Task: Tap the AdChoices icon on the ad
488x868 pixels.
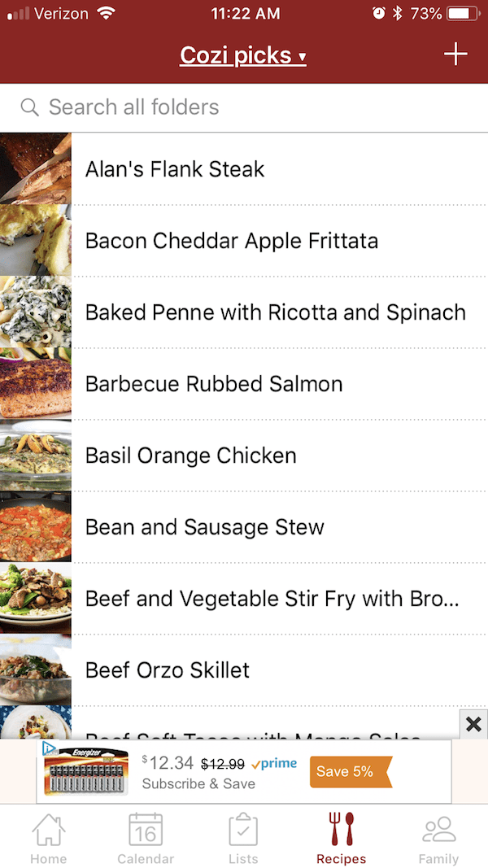Action: click(x=49, y=748)
